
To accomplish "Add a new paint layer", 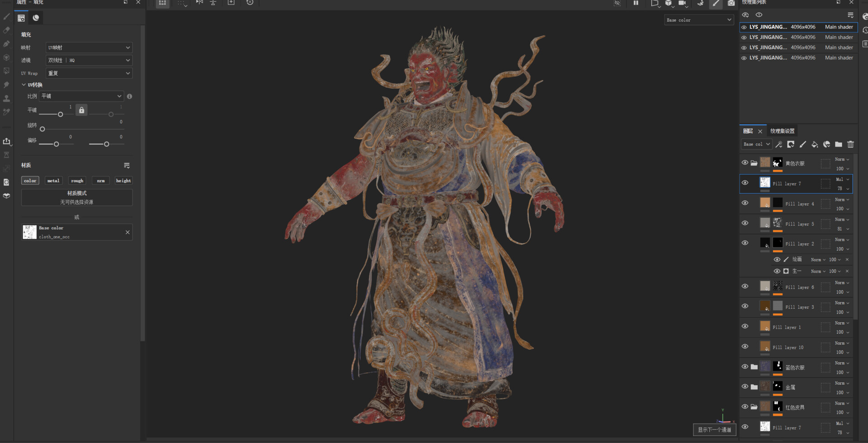I will coord(803,144).
